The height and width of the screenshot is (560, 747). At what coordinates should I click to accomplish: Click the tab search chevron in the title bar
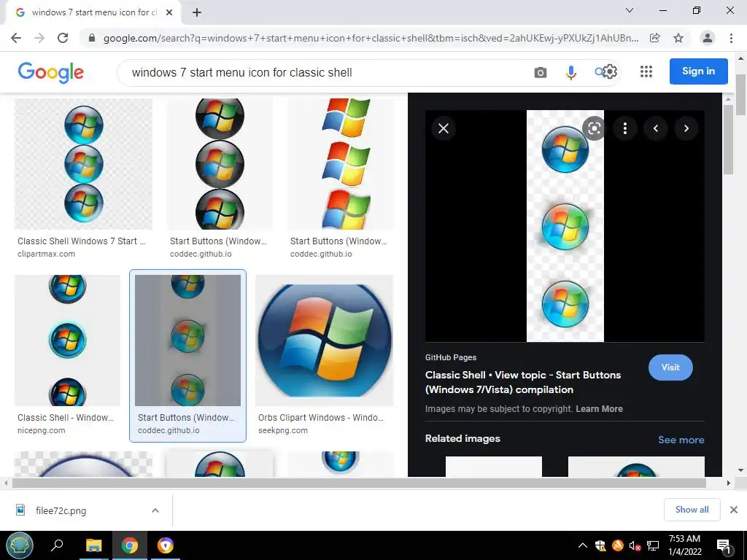click(630, 10)
